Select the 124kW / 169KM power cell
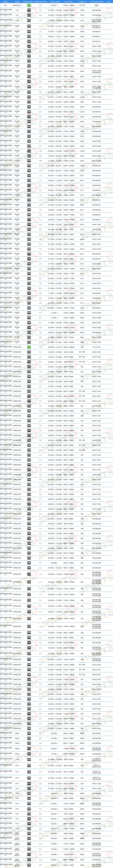Screen dimensions: 113x868 (x=68, y=5)
